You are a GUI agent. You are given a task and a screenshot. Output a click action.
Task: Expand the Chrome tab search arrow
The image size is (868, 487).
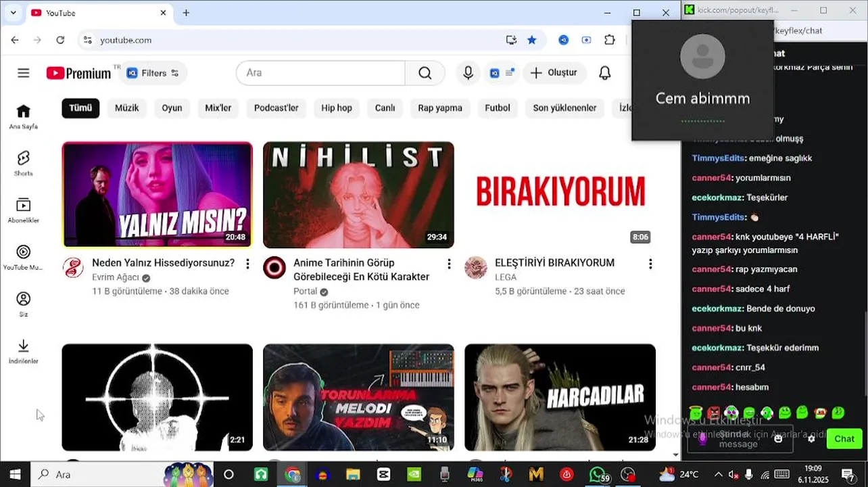(x=14, y=13)
